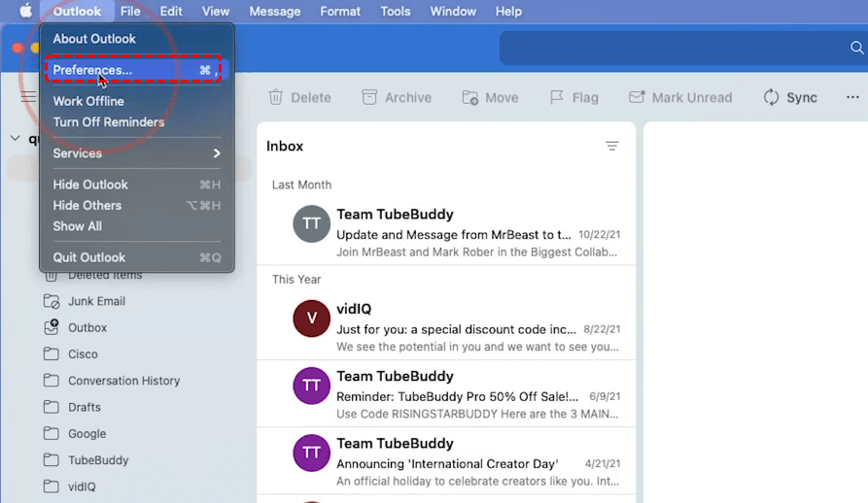Screen dimensions: 868x503
Task: Open the International Creator Day email
Action: (x=446, y=461)
